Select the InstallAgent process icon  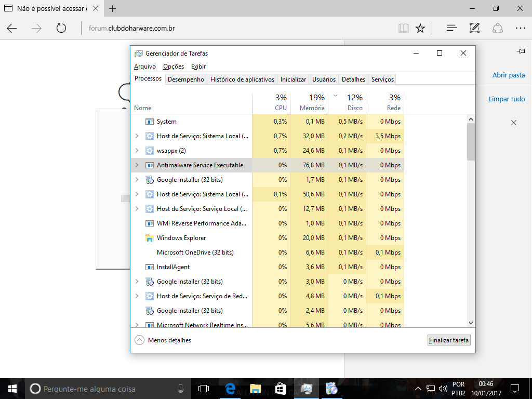[x=149, y=267]
